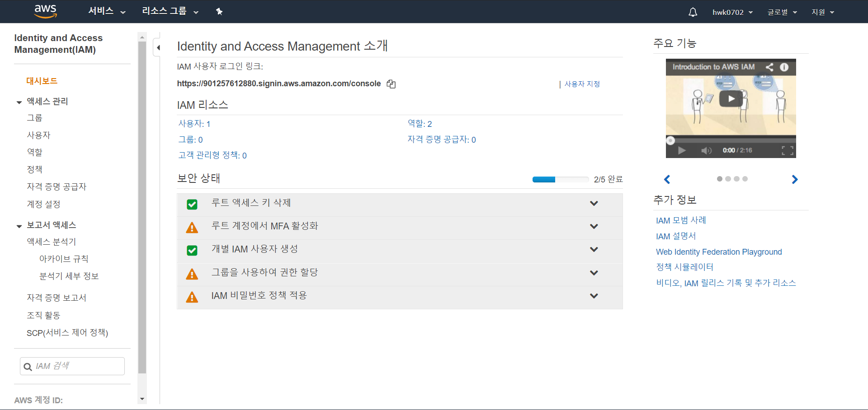Viewport: 868px width, 410px height.
Task: Click the security status 2/5 progress bar
Action: click(x=561, y=179)
